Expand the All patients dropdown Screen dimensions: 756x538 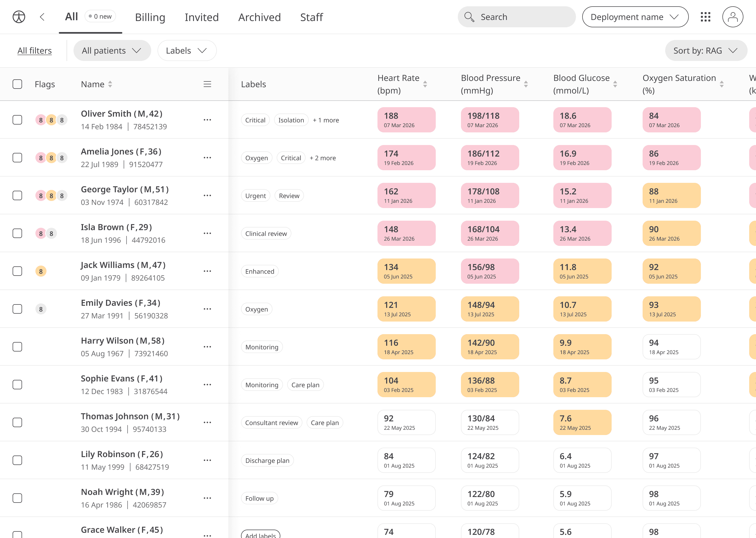(112, 51)
